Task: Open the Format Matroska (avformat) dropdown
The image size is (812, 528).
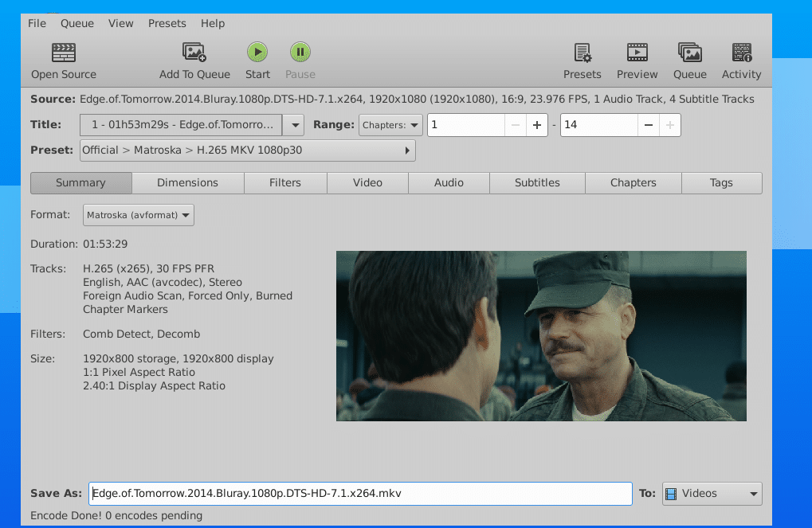Action: tap(139, 215)
